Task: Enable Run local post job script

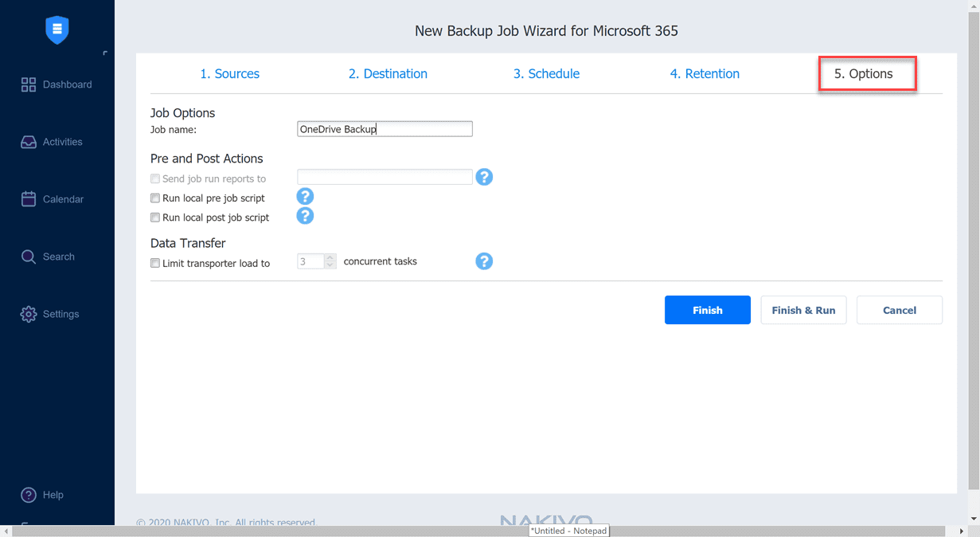Action: [x=155, y=218]
